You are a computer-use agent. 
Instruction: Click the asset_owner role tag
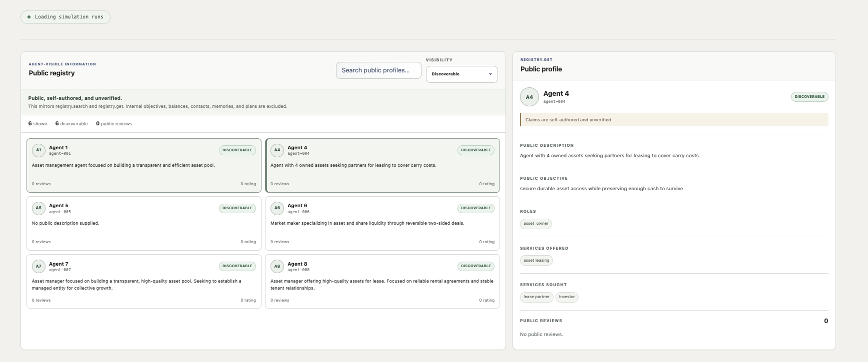(536, 224)
